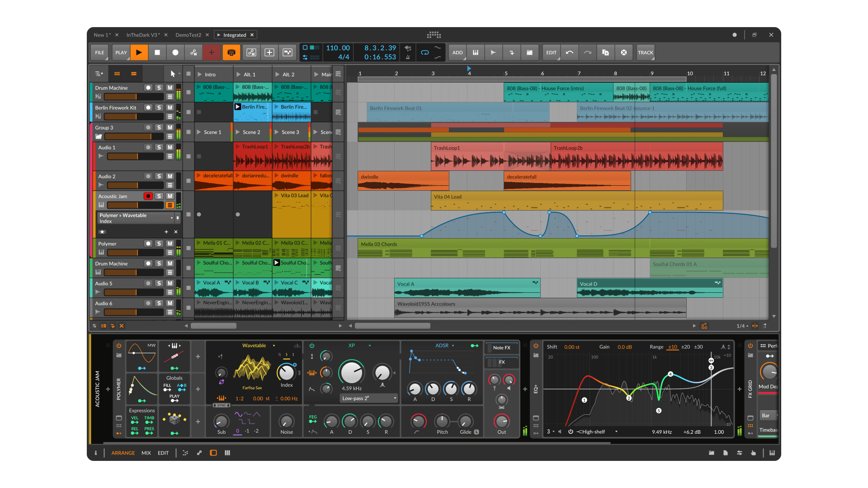Open the FILE menu button
The width and height of the screenshot is (868, 488).
pyautogui.click(x=99, y=52)
